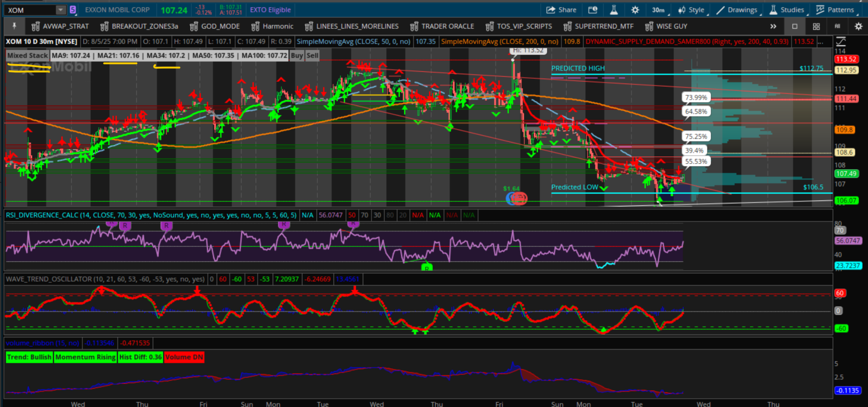
Task: Click the 113.52 red price bubble
Action: [x=846, y=59]
